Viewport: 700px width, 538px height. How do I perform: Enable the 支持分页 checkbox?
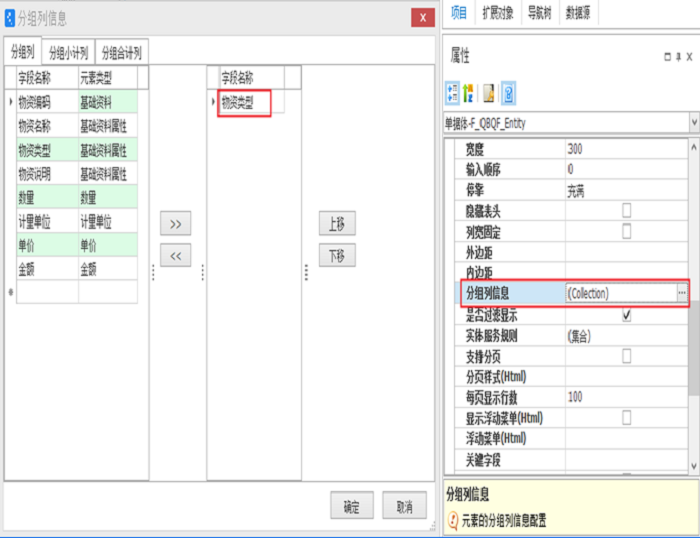click(627, 356)
